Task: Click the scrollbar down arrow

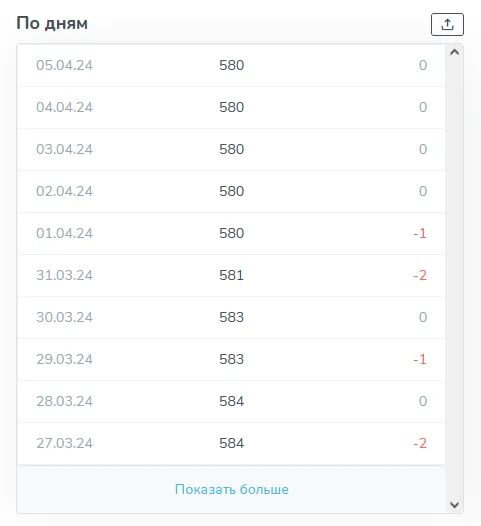Action: 454,505
